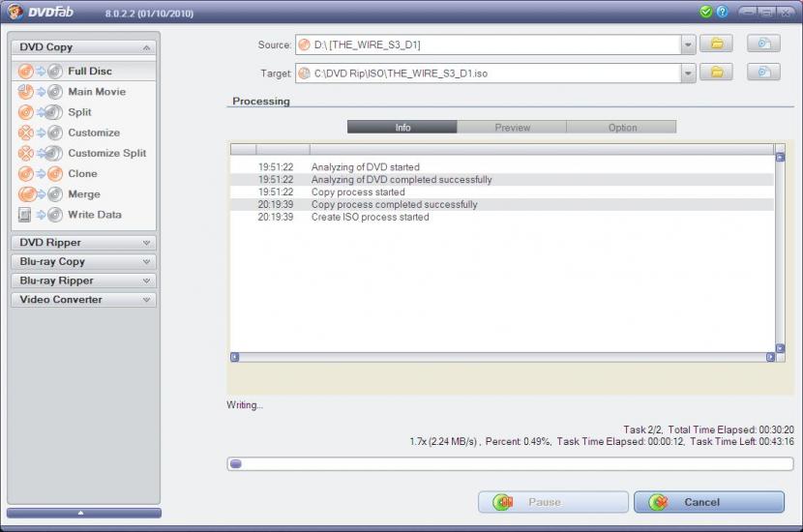Click the 'Writing...' status text

245,404
